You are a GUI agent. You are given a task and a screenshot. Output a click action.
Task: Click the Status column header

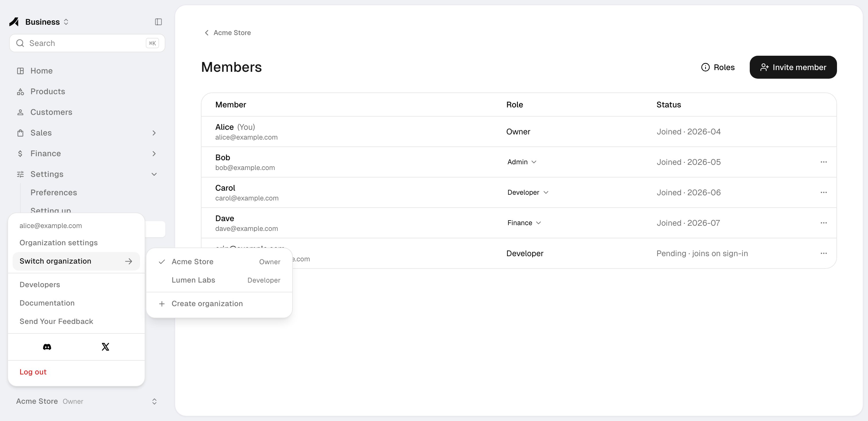[669, 105]
